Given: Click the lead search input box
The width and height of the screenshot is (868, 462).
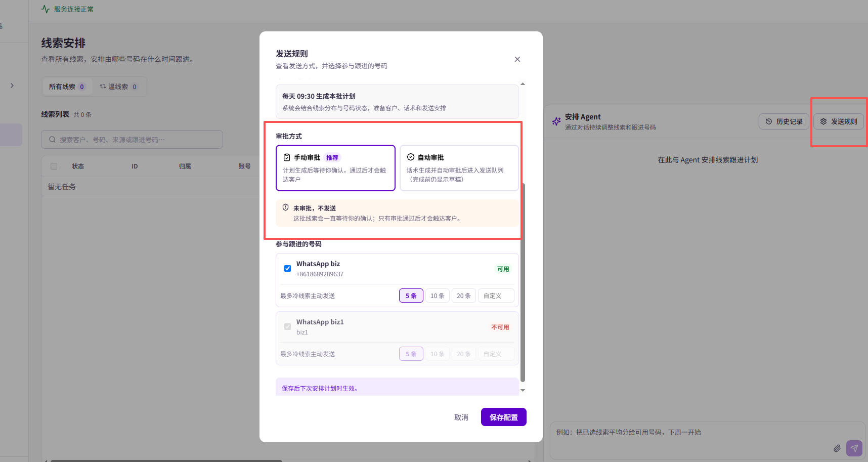Looking at the screenshot, I should (132, 140).
